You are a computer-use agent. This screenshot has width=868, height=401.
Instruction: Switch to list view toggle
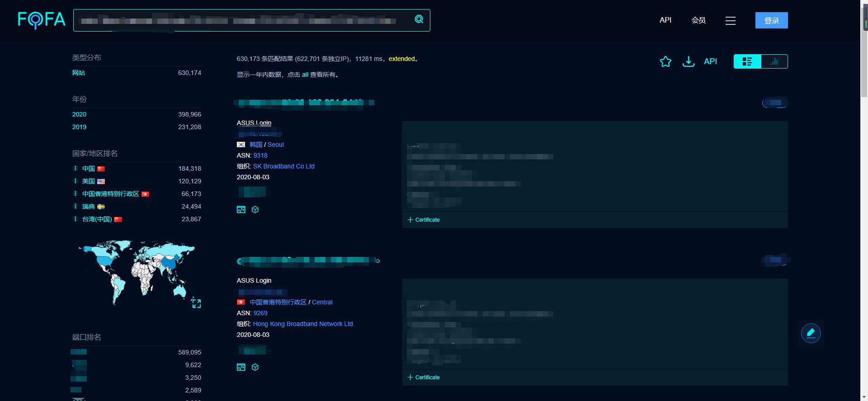pyautogui.click(x=747, y=61)
